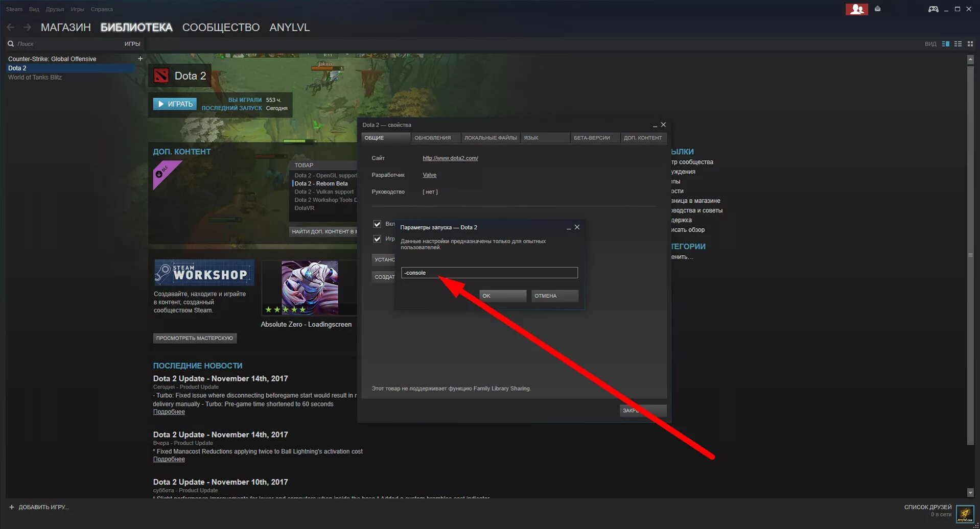Image resolution: width=980 pixels, height=529 pixels.
Task: Select Dota 2 - Reborn Beta DLC row
Action: 321,184
